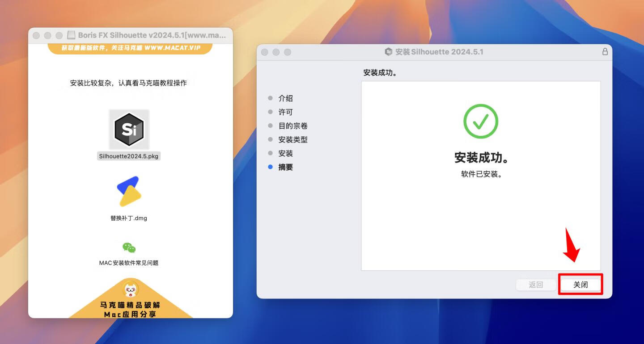Image resolution: width=644 pixels, height=344 pixels.
Task: Open the WeChat MAC安装软件常见问题 icon
Action: [x=129, y=248]
